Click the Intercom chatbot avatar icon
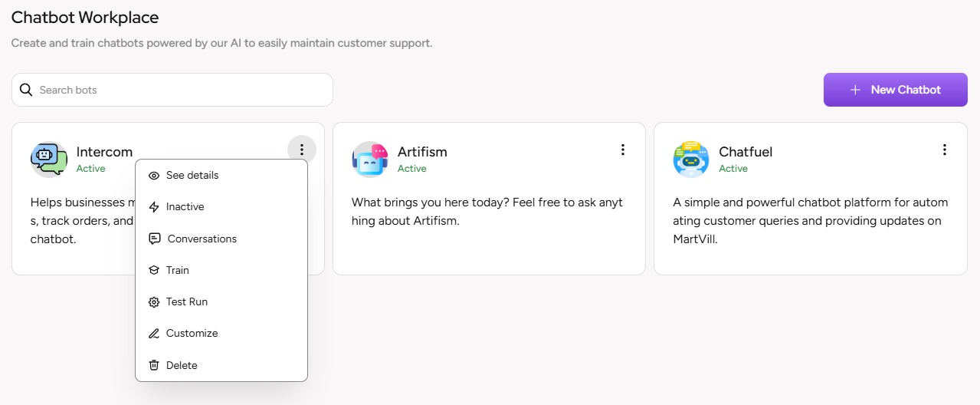Viewport: 980px width, 405px height. (x=49, y=160)
